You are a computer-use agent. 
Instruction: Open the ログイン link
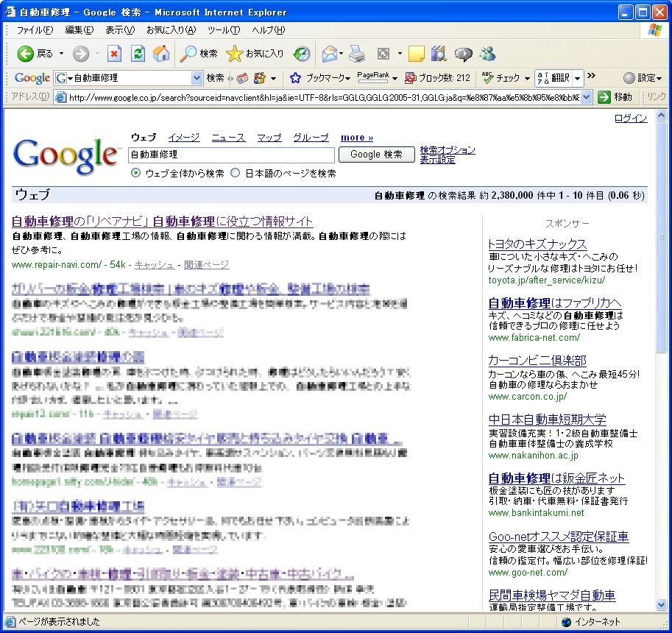[631, 119]
